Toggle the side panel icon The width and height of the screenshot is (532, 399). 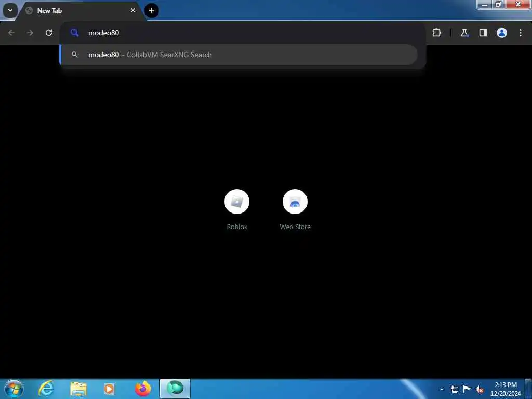483,33
